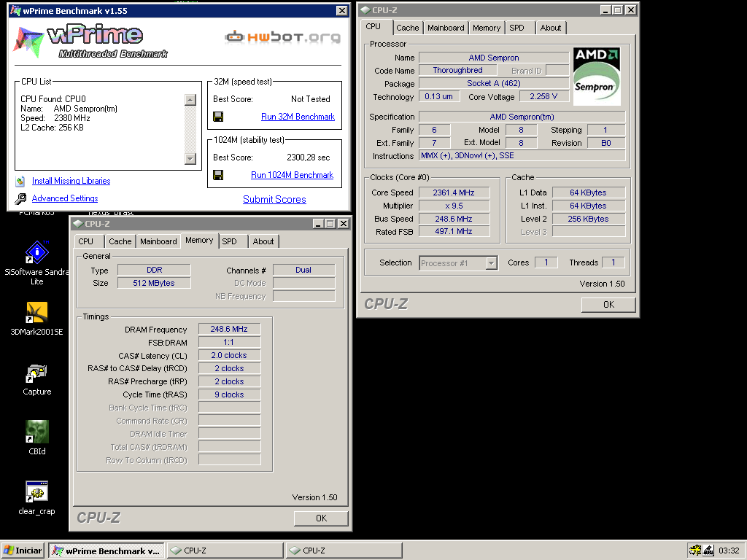Click the first system tray icon
The width and height of the screenshot is (747, 560).
(695, 551)
